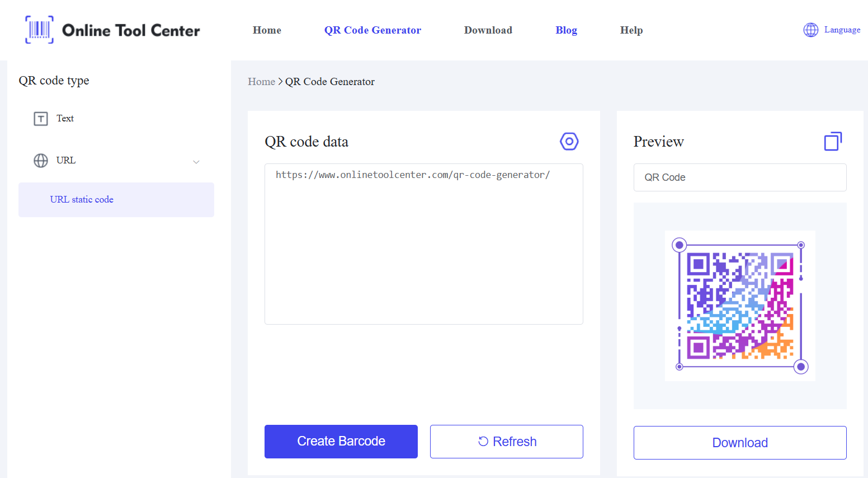Open the Blog menu item
The height and width of the screenshot is (478, 868).
(566, 30)
